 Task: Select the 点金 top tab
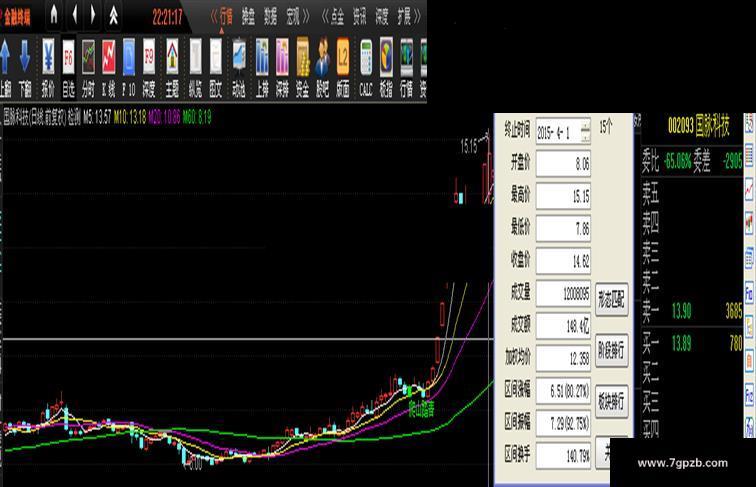coord(337,17)
